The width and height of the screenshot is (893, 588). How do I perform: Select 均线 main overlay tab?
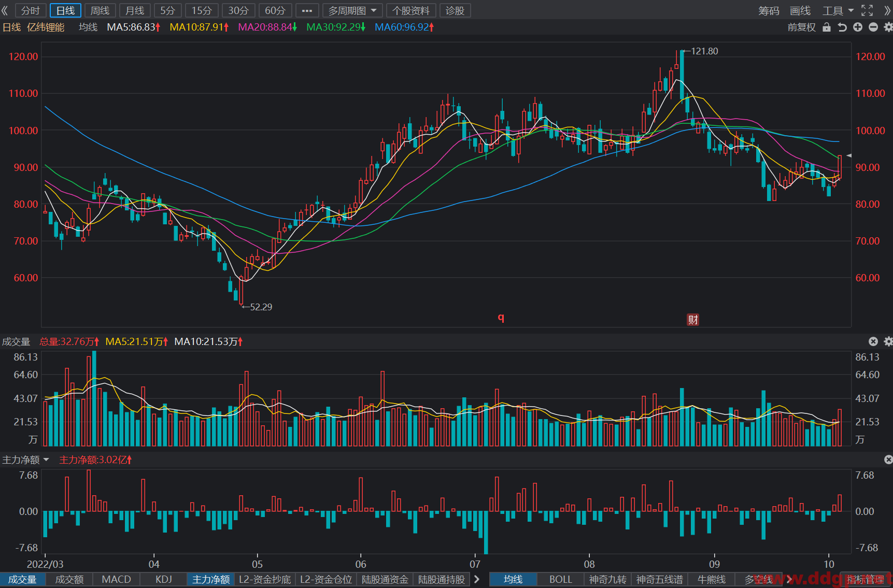click(x=513, y=579)
